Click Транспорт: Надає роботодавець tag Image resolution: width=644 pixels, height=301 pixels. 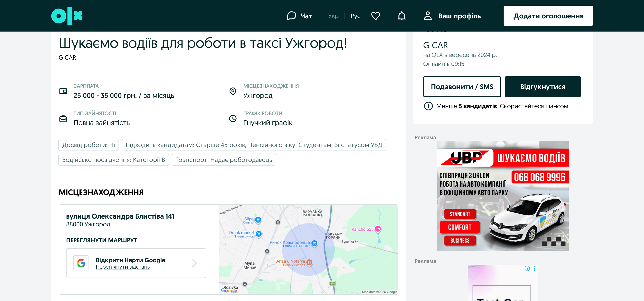tap(224, 160)
